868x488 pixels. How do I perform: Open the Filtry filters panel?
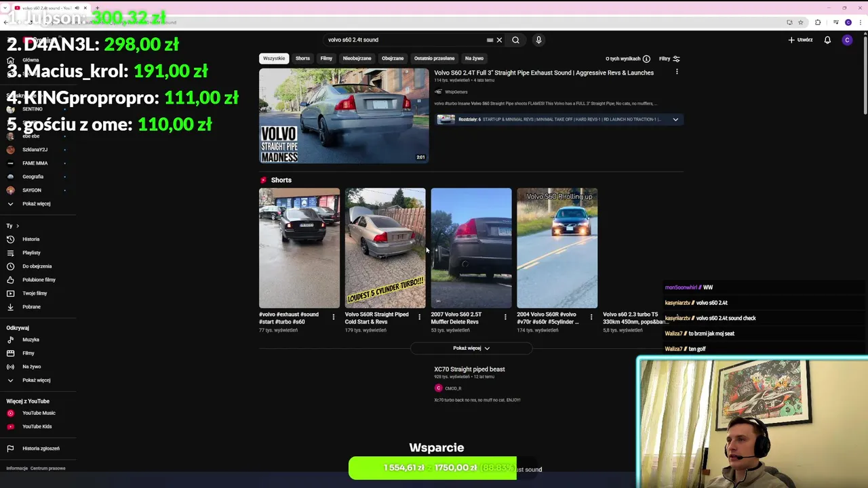(x=669, y=59)
